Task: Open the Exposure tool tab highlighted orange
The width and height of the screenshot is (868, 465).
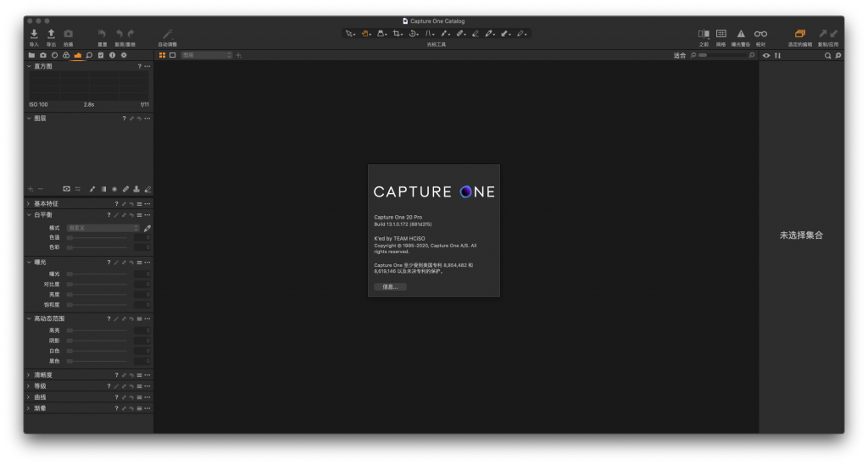Action: click(x=77, y=55)
